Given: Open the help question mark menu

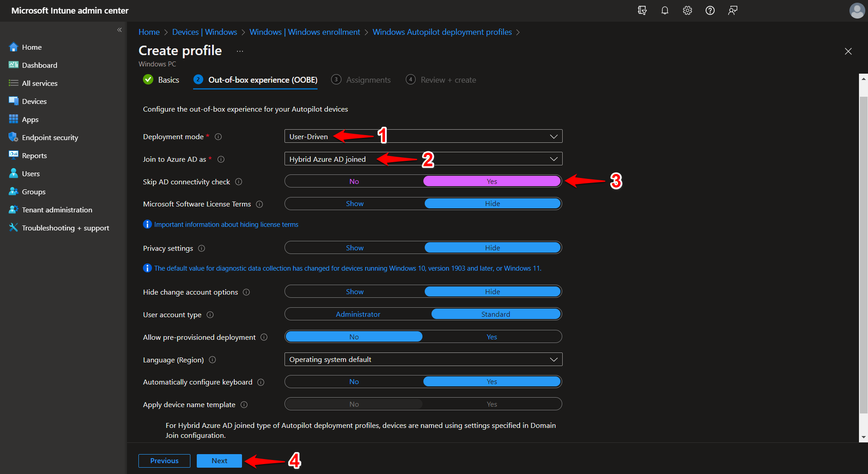Looking at the screenshot, I should [x=710, y=10].
